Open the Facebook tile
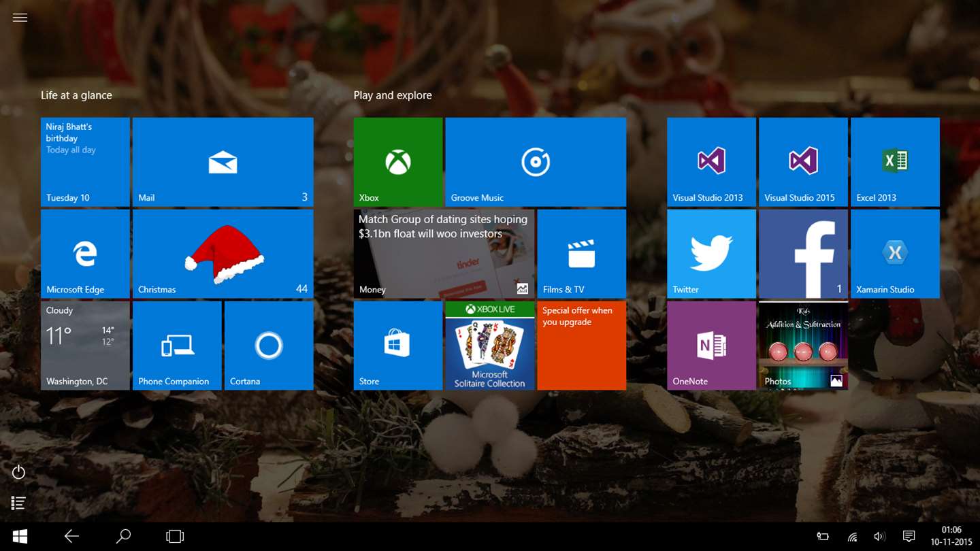The height and width of the screenshot is (551, 980). pyautogui.click(x=803, y=254)
